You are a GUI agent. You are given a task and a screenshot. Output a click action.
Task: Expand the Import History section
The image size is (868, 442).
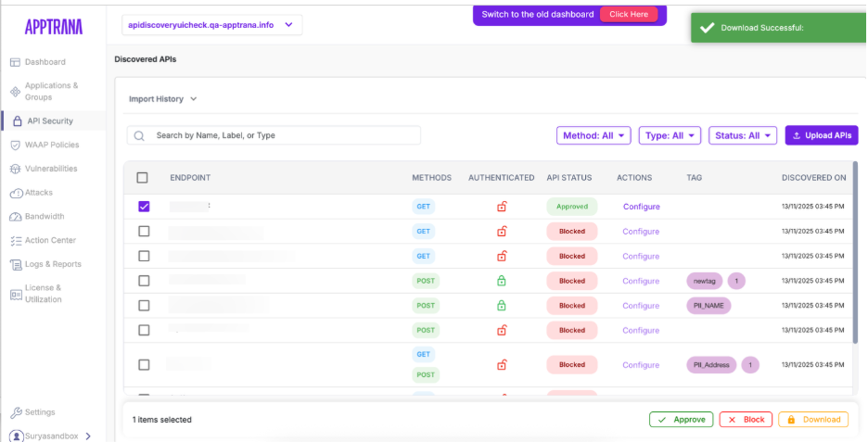tap(163, 99)
